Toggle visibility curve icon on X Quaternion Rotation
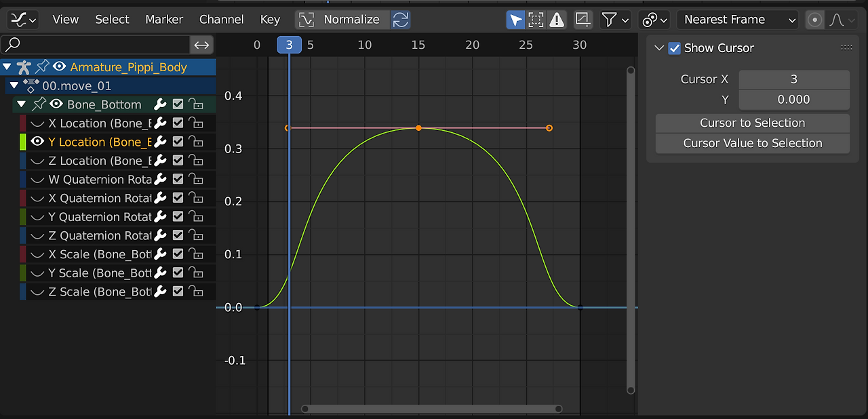This screenshot has height=419, width=868. tap(38, 198)
